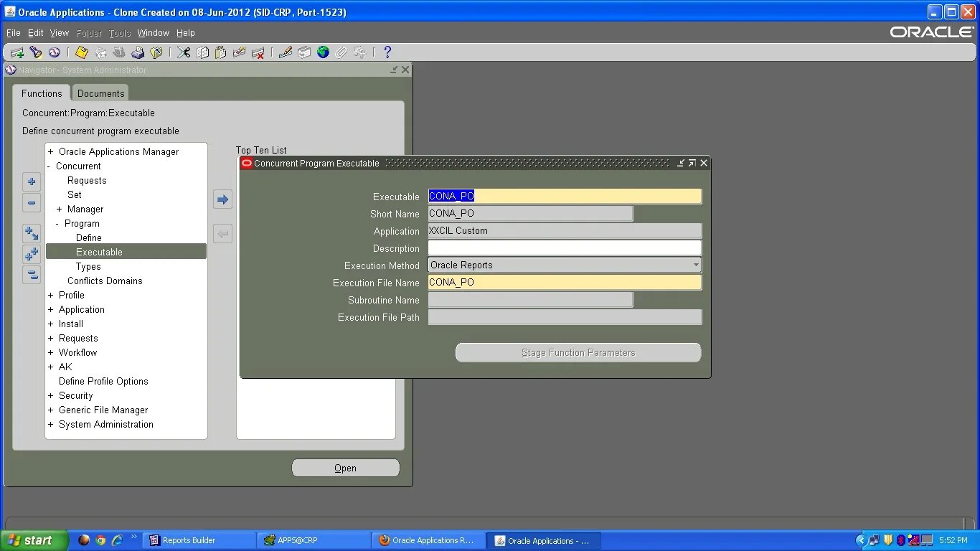980x551 pixels.
Task: Click the Expand plus button in Navigator
Action: [32, 182]
